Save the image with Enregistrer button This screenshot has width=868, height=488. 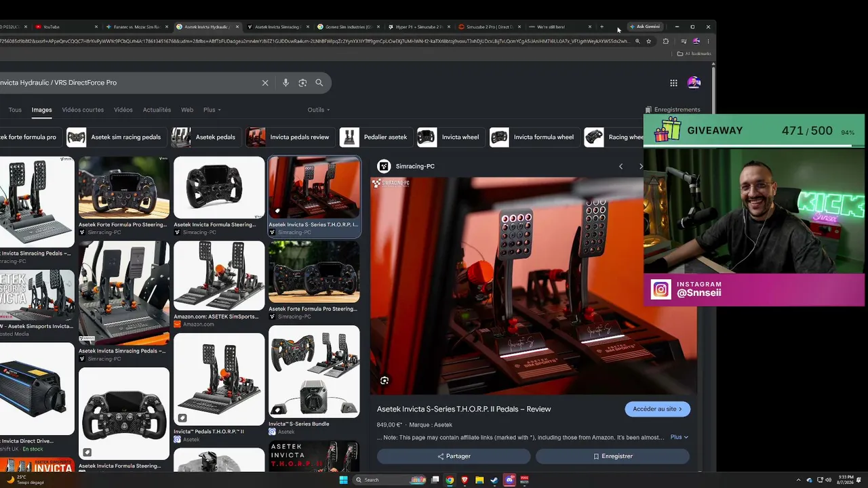pos(612,456)
